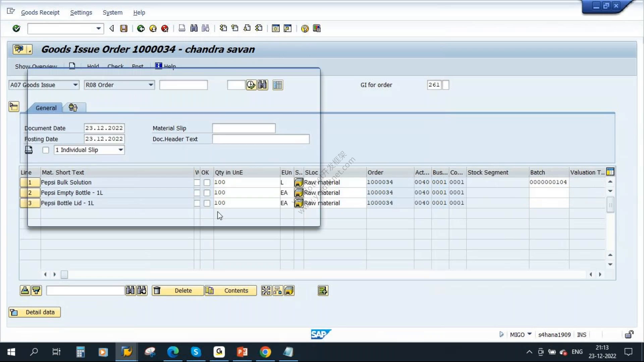Screen dimensions: 644x362
Task: Click the Detail data button
Action: click(x=35, y=312)
